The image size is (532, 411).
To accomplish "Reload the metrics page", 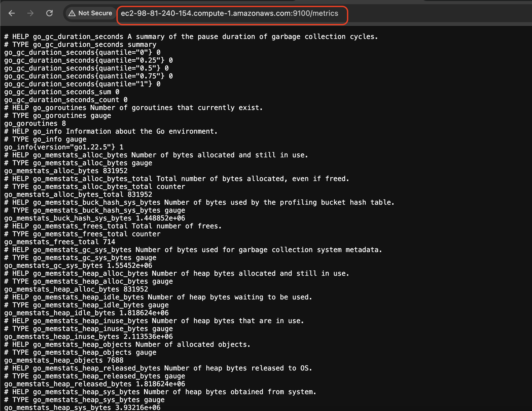I will (49, 13).
